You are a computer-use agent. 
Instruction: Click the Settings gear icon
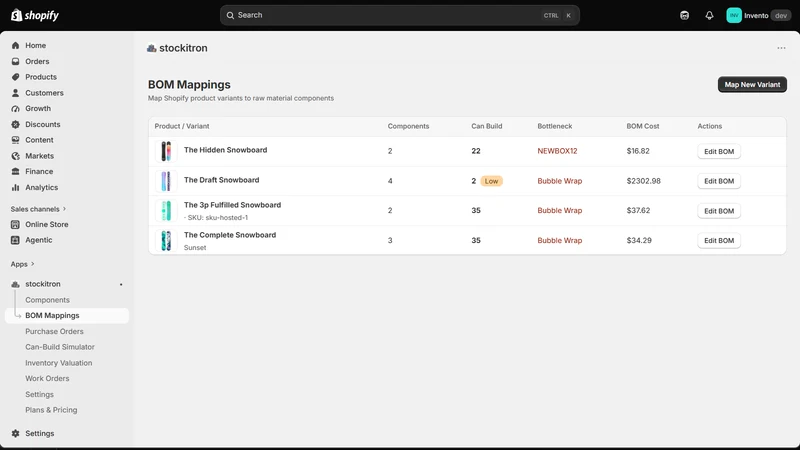[x=15, y=433]
